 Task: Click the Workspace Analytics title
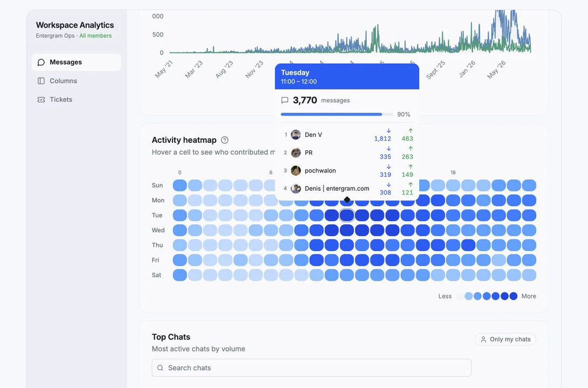(x=75, y=25)
